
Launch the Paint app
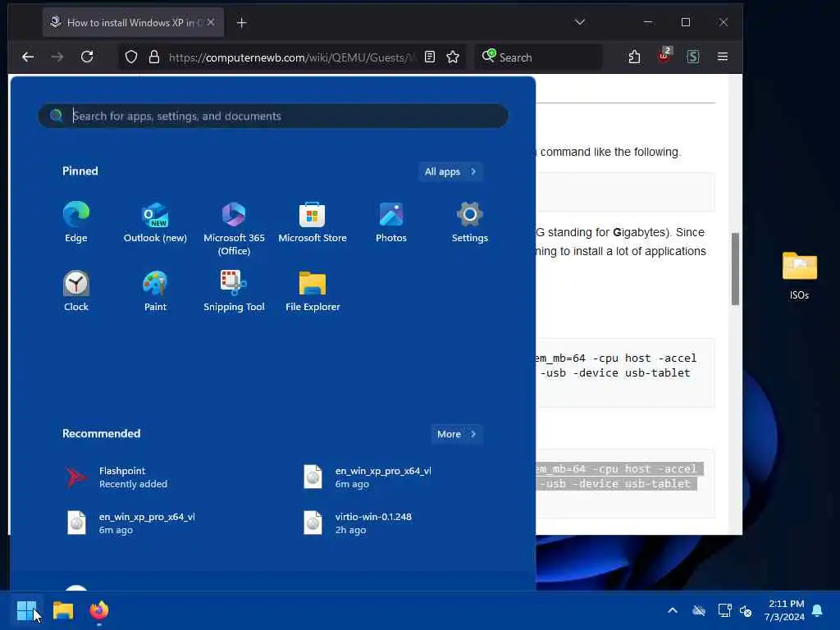point(155,291)
